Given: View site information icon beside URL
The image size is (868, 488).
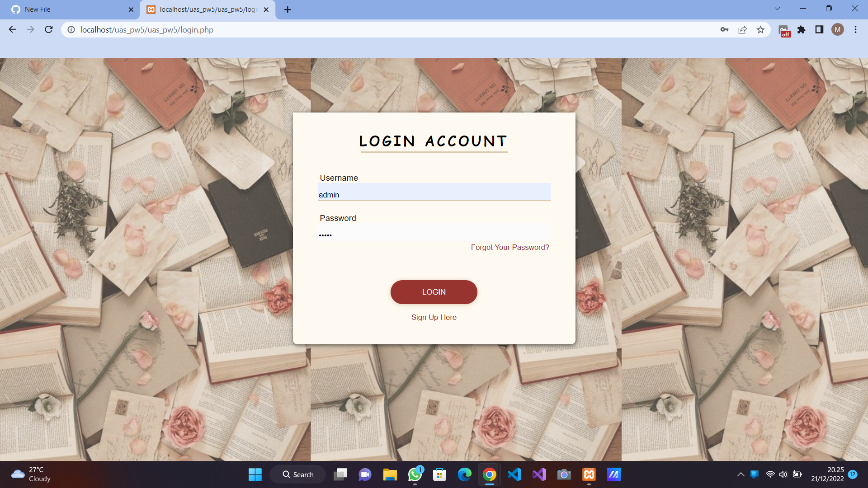Looking at the screenshot, I should pyautogui.click(x=71, y=30).
